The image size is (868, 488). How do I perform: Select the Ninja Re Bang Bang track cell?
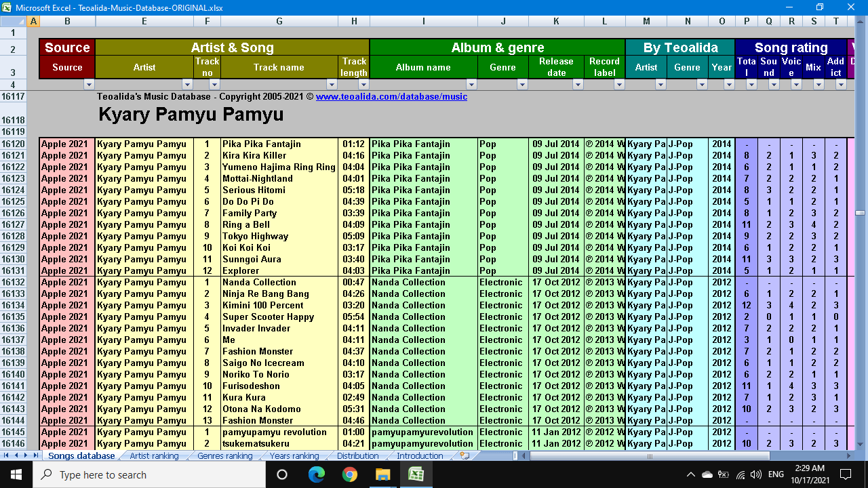coord(279,293)
